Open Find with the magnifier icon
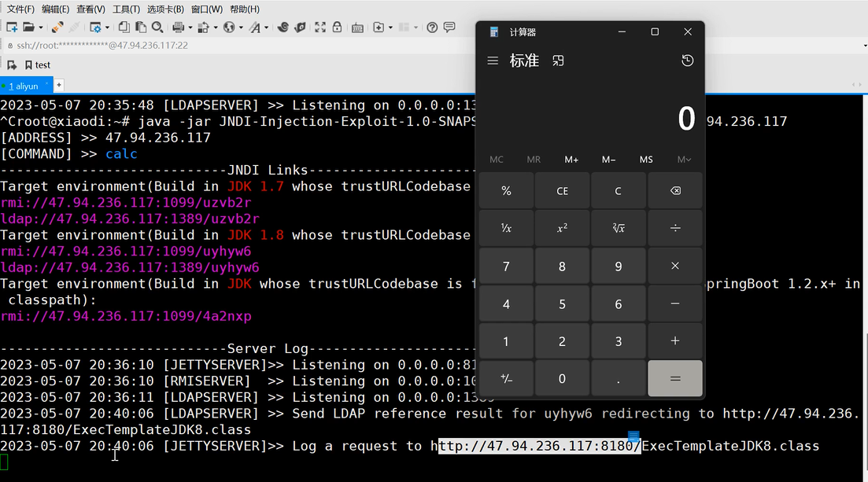868x482 pixels. click(157, 27)
